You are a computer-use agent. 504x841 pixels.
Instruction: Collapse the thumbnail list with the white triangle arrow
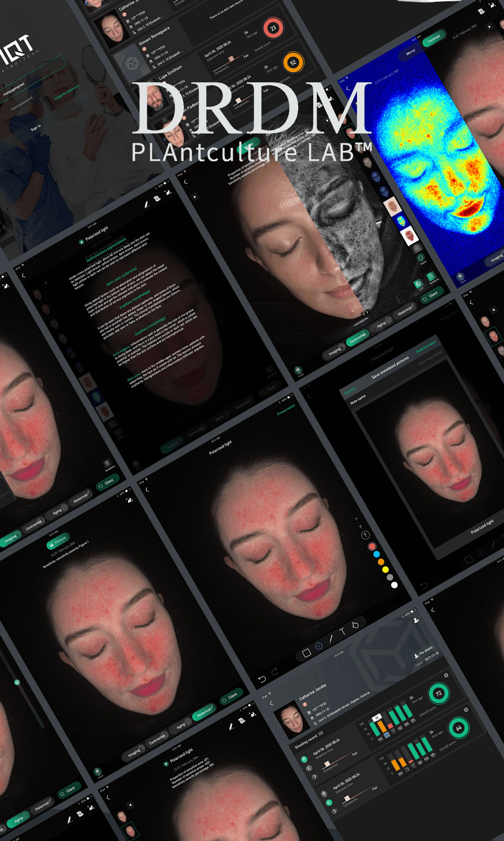(x=194, y=197)
